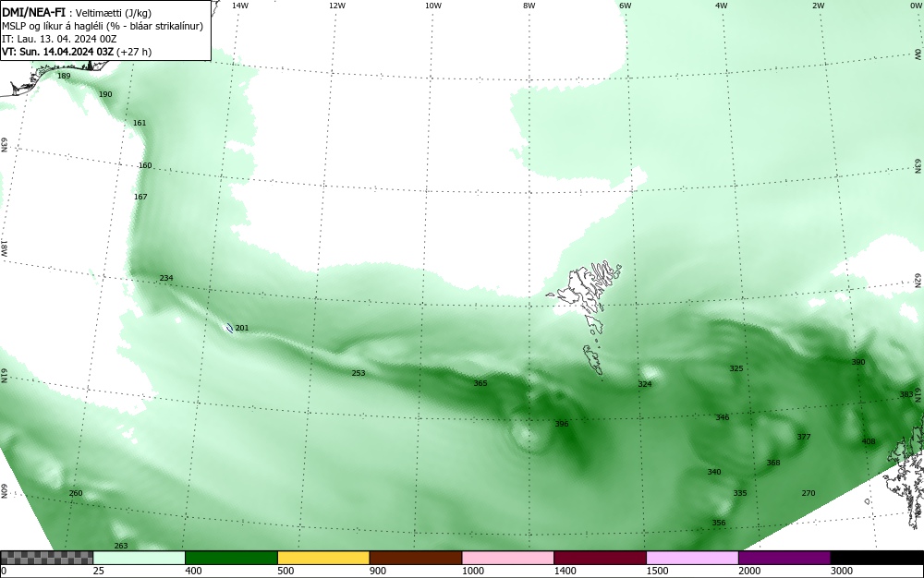Viewport: 924px width, 578px height.
Task: Click the map value 260
Action: (76, 493)
